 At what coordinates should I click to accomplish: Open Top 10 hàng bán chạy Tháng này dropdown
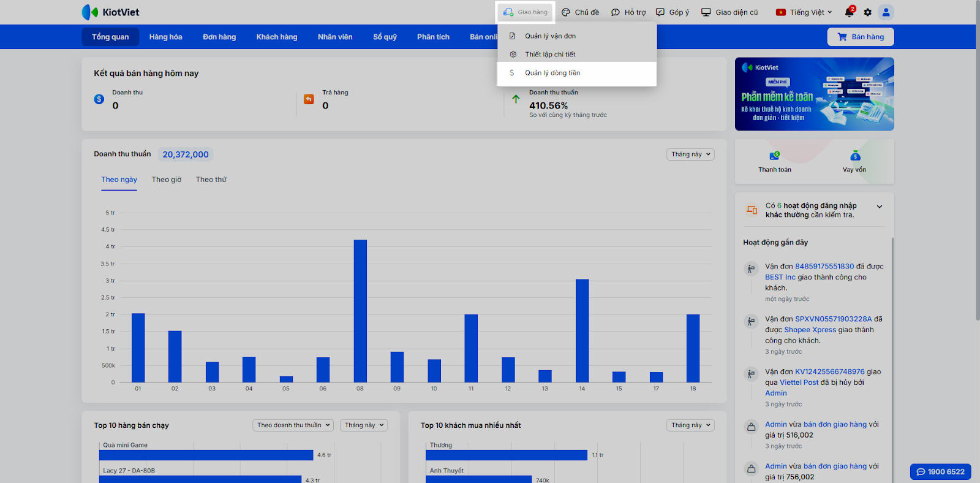[364, 425]
